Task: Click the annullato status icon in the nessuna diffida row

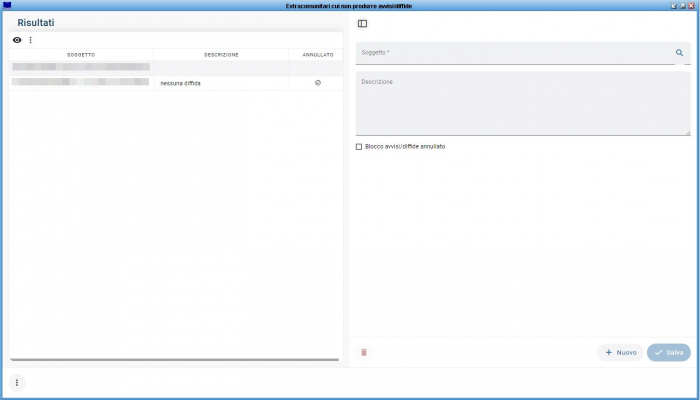Action: [318, 83]
